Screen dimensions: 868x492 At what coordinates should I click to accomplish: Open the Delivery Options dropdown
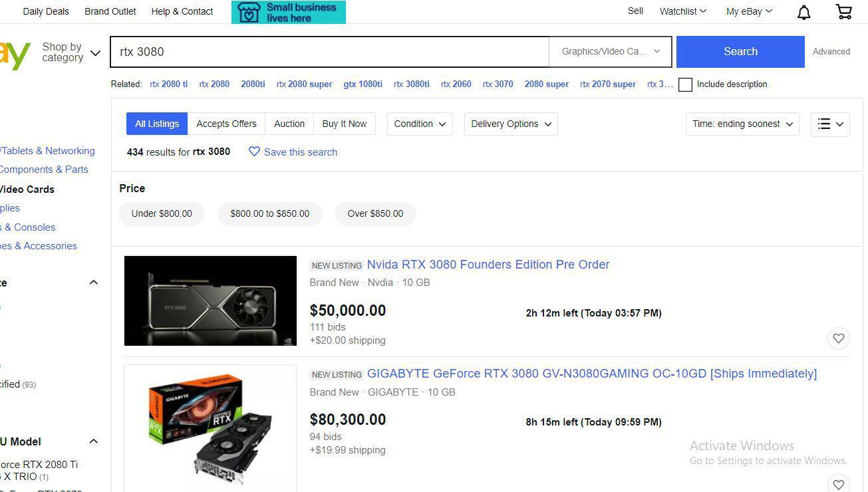pyautogui.click(x=510, y=124)
